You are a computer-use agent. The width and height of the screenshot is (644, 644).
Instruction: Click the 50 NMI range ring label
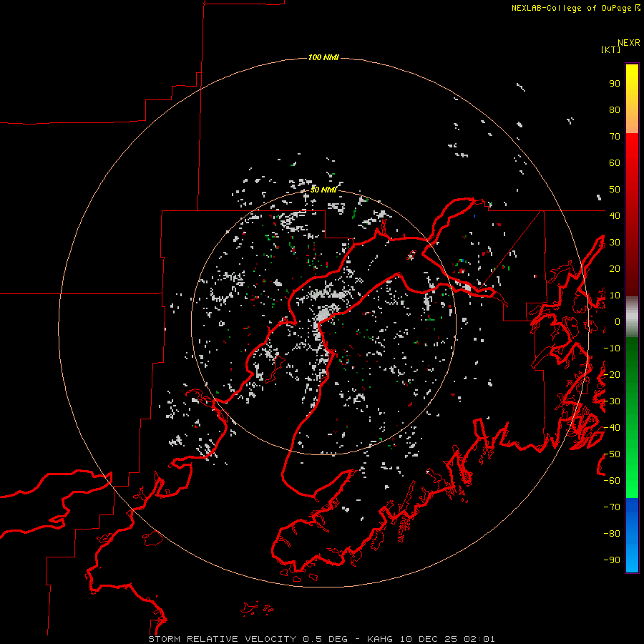(323, 190)
